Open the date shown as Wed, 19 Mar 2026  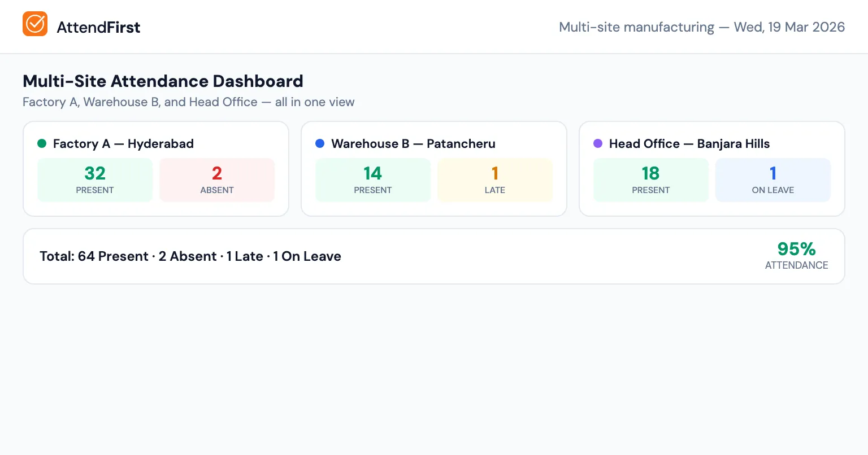pos(789,27)
